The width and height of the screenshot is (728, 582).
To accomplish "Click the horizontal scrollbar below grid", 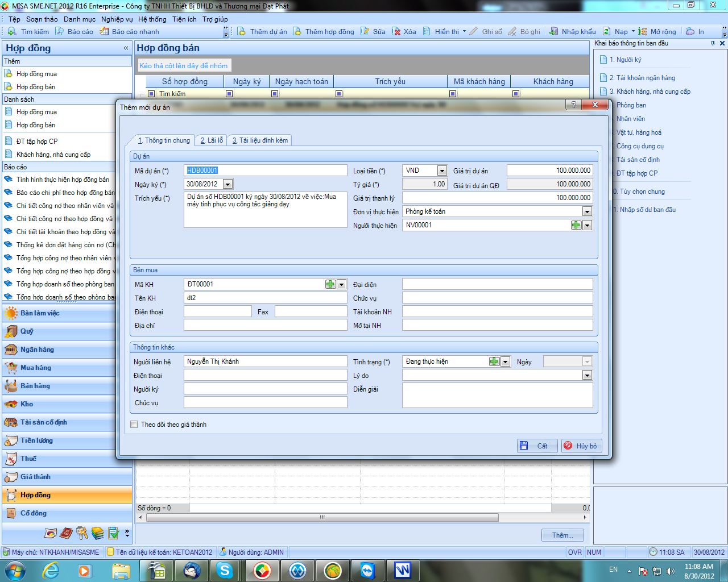I will point(321,518).
